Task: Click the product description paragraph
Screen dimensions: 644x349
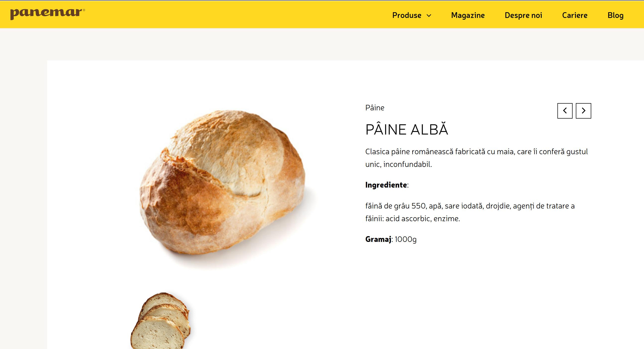Action: point(476,158)
